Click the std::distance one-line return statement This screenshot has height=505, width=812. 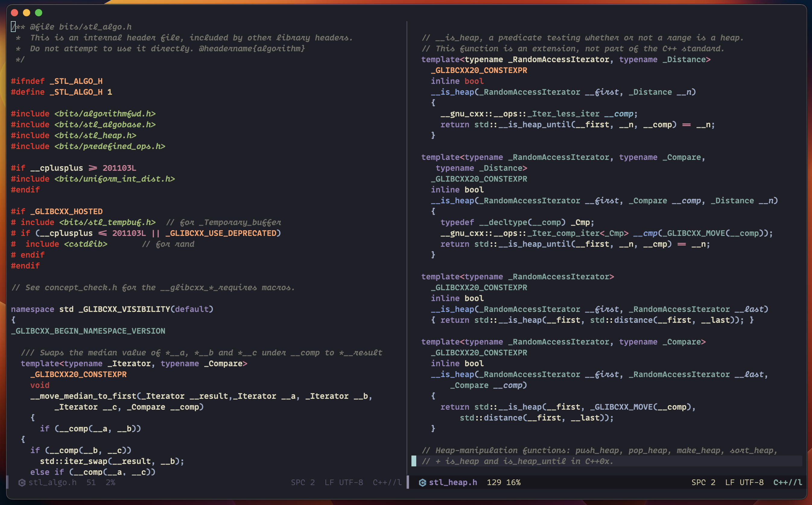(x=592, y=320)
